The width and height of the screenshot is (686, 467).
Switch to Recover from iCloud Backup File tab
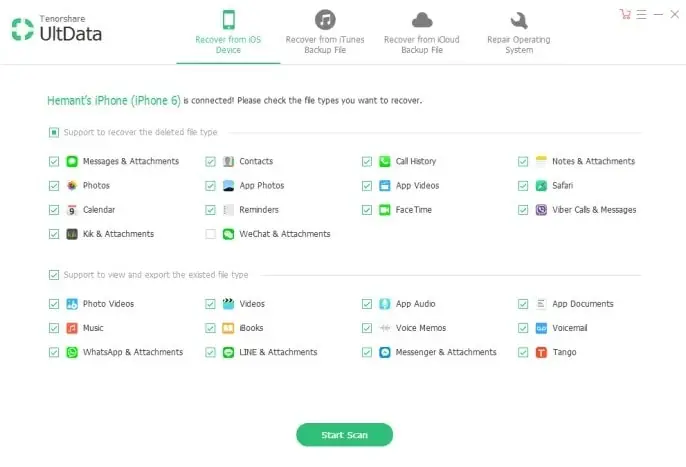(422, 32)
